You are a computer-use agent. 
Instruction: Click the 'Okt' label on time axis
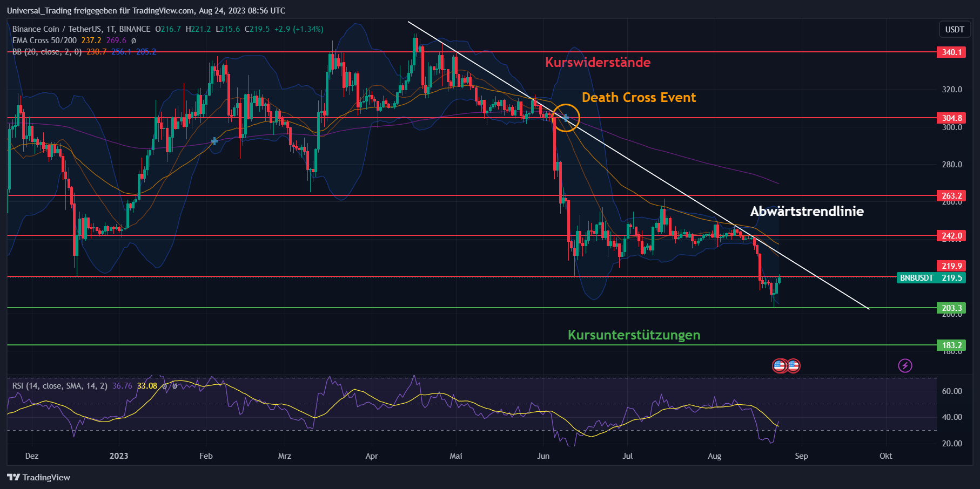[x=885, y=456]
